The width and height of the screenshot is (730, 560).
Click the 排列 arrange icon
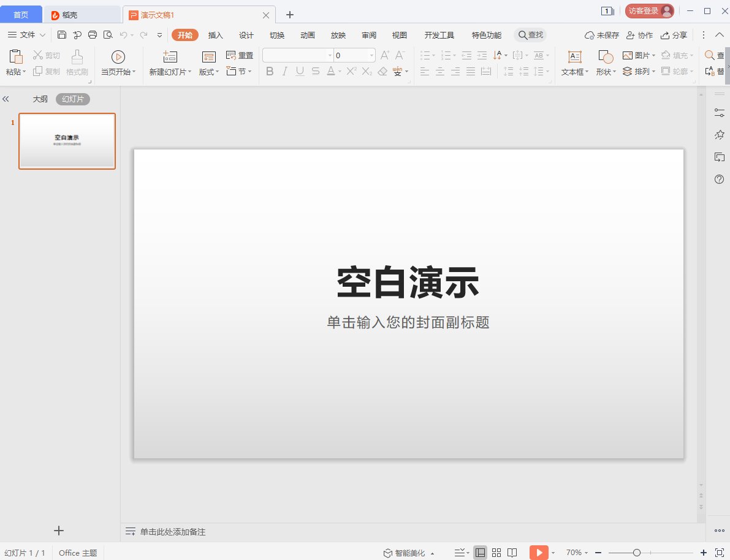click(x=641, y=72)
